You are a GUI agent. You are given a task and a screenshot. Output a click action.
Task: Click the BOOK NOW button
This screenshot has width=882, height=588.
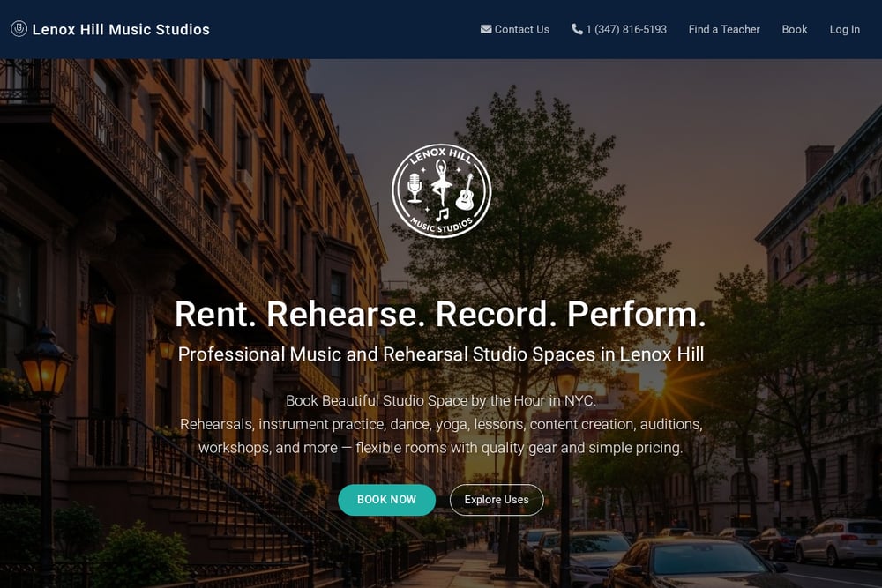[x=386, y=500]
